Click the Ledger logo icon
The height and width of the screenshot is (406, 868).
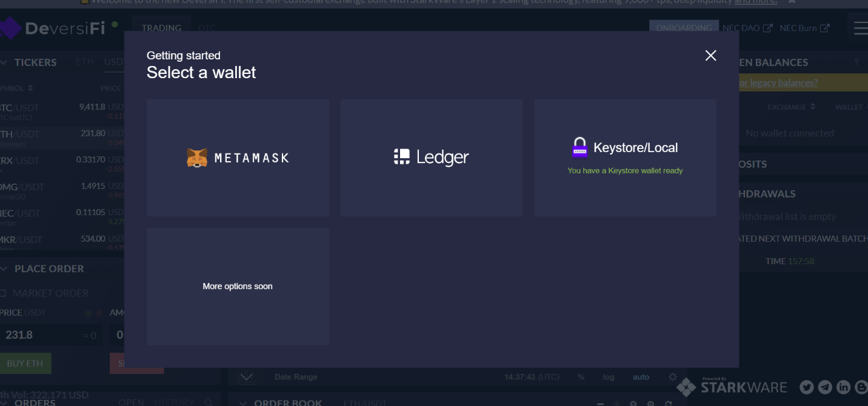[x=402, y=157]
